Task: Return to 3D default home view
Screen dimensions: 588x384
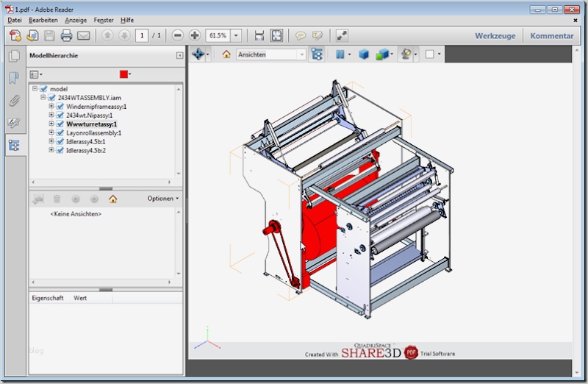Action: (226, 54)
